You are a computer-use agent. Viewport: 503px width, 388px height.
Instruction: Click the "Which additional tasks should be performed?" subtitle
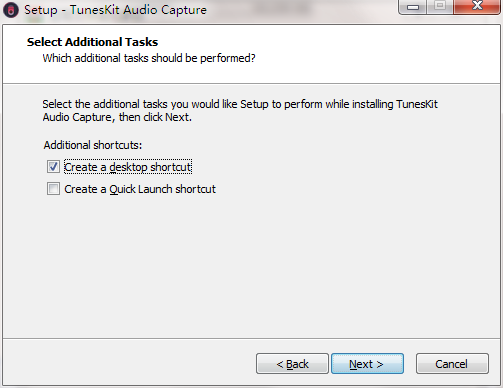(x=149, y=58)
